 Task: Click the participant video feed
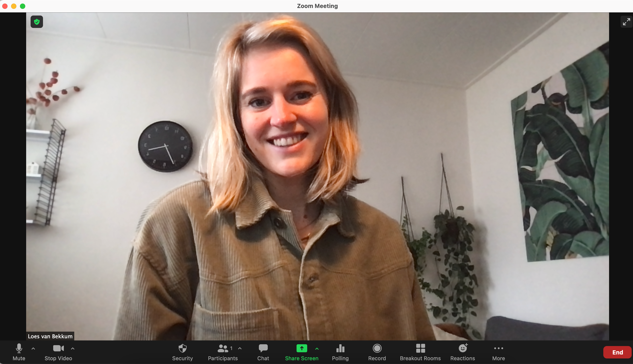coord(317,176)
